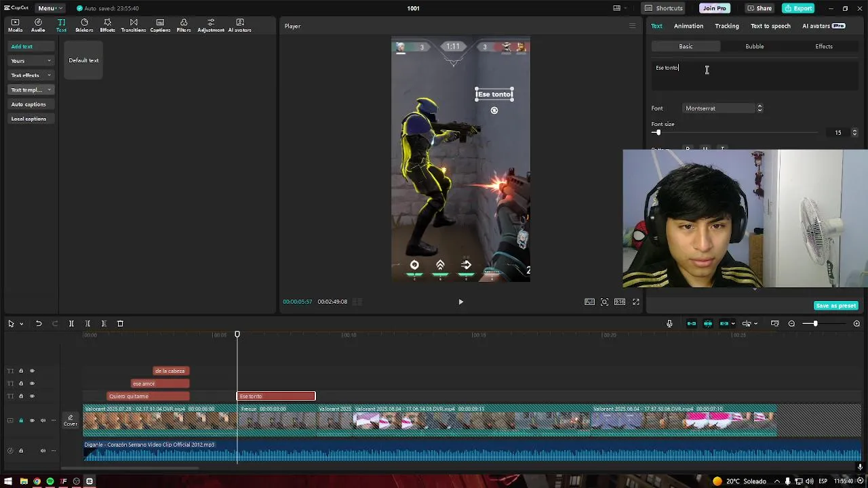Click the preview axis icon beside zoom out
The image size is (868, 488).
point(774,324)
